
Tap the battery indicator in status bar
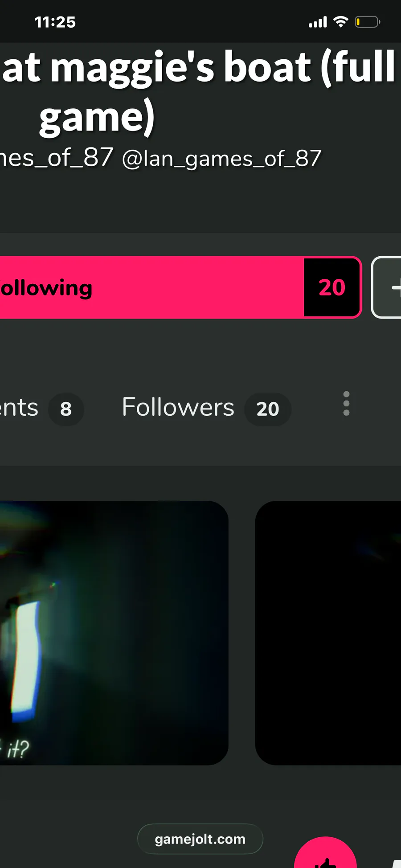point(367,22)
